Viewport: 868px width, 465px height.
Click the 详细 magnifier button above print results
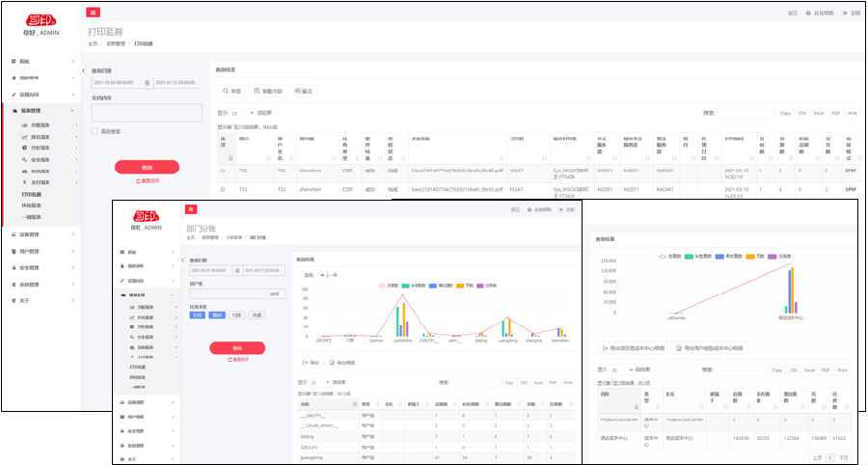coord(231,91)
